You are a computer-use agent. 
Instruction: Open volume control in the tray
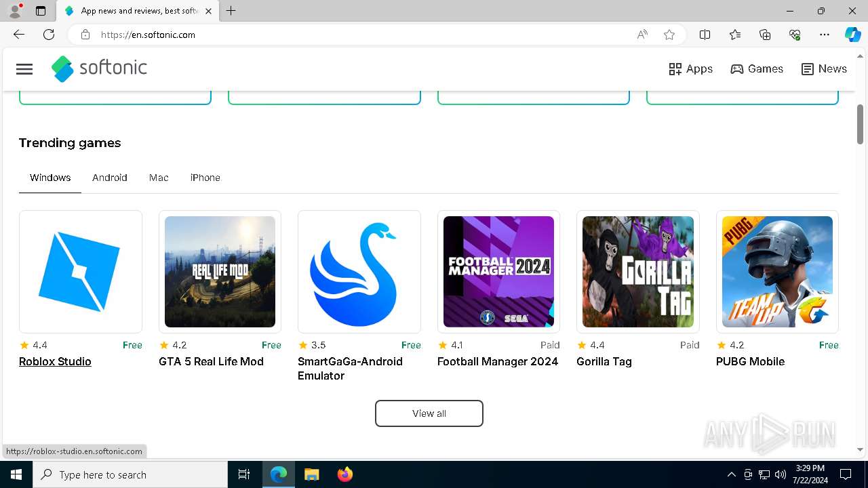pos(781,474)
